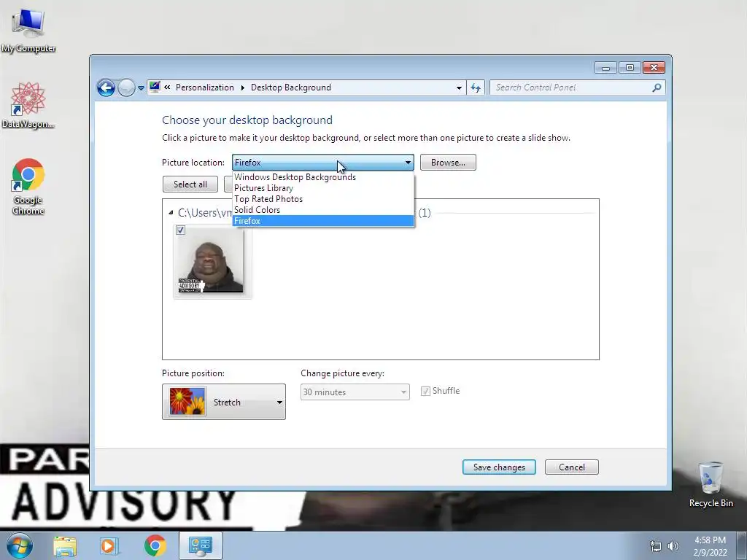Click the 'Picture location:' label
Image resolution: width=747 pixels, height=560 pixels.
[193, 163]
